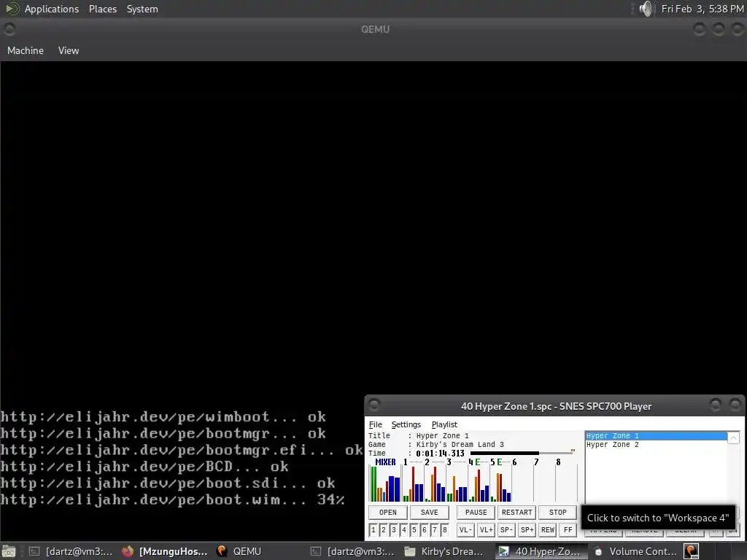Open the QEMU View menu
Screen dimensions: 747x560
point(69,50)
